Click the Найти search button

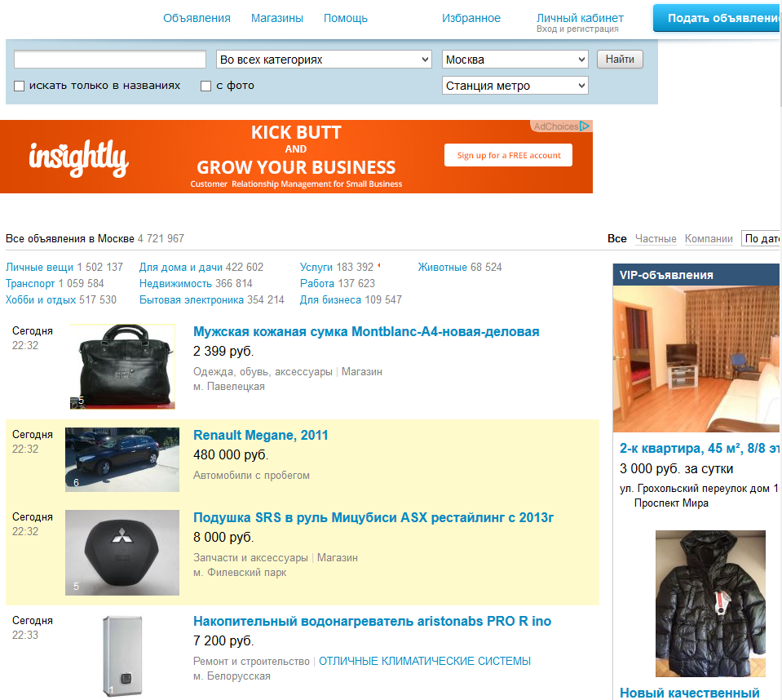620,59
